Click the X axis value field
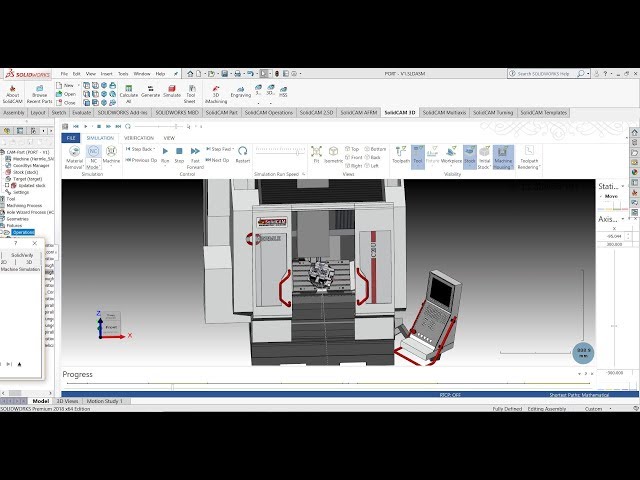 [614, 236]
